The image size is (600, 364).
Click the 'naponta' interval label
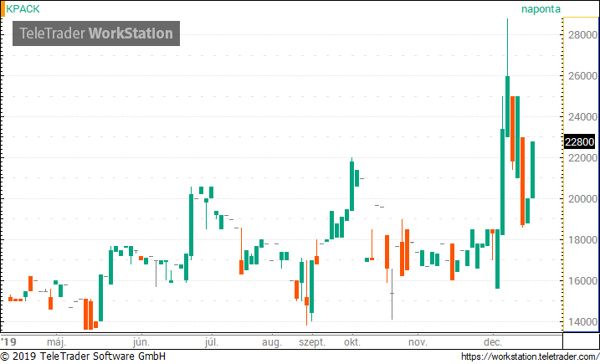coord(541,9)
